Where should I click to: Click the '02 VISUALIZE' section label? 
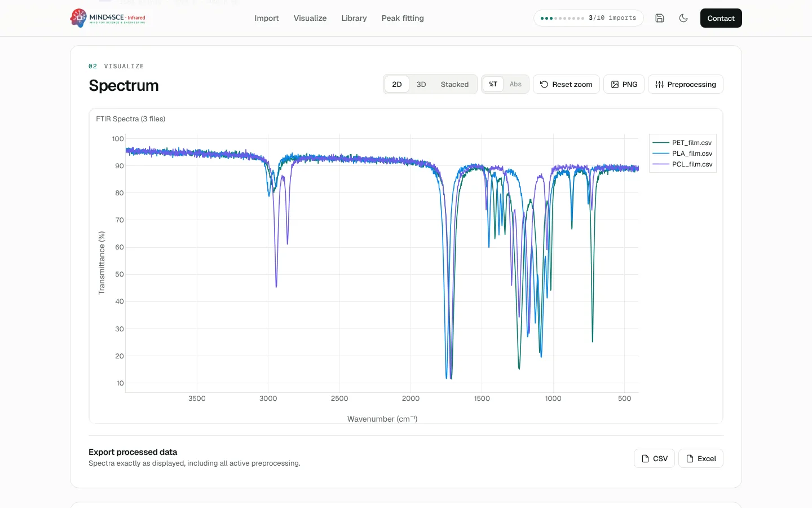point(116,66)
